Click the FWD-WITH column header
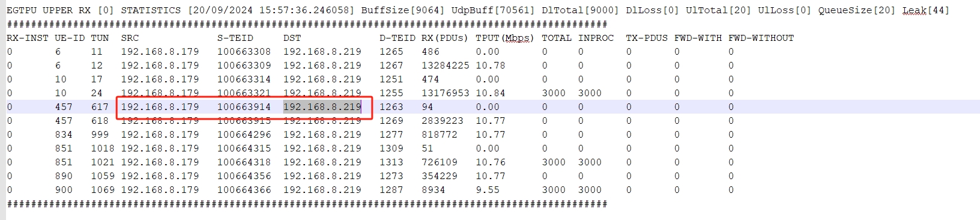 [x=698, y=38]
